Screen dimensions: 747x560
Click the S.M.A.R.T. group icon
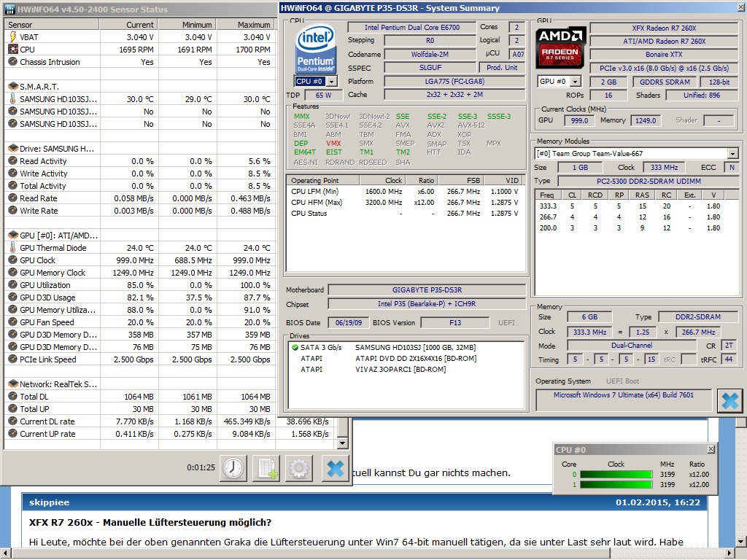[13, 87]
